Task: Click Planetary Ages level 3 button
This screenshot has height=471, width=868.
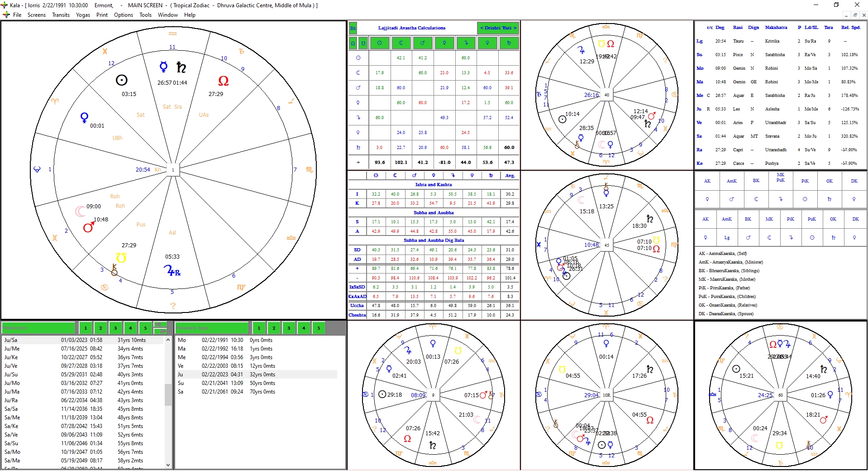Action: [289, 328]
